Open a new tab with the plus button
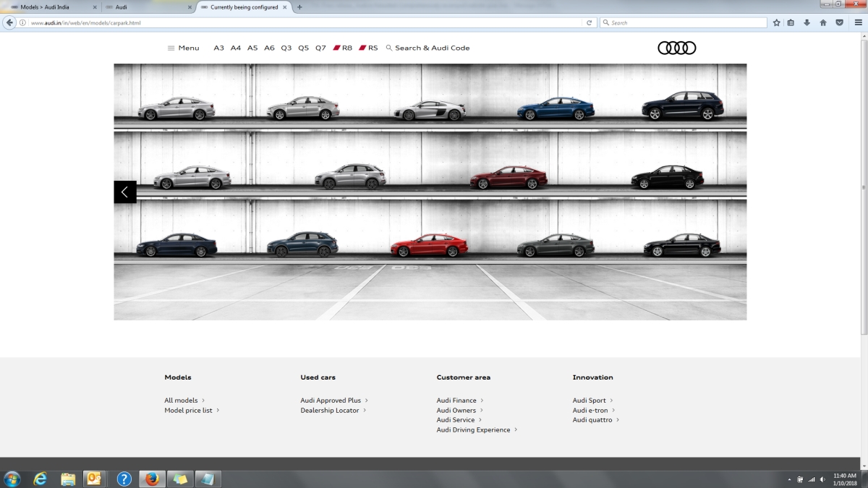The height and width of the screenshot is (488, 868). (x=299, y=7)
